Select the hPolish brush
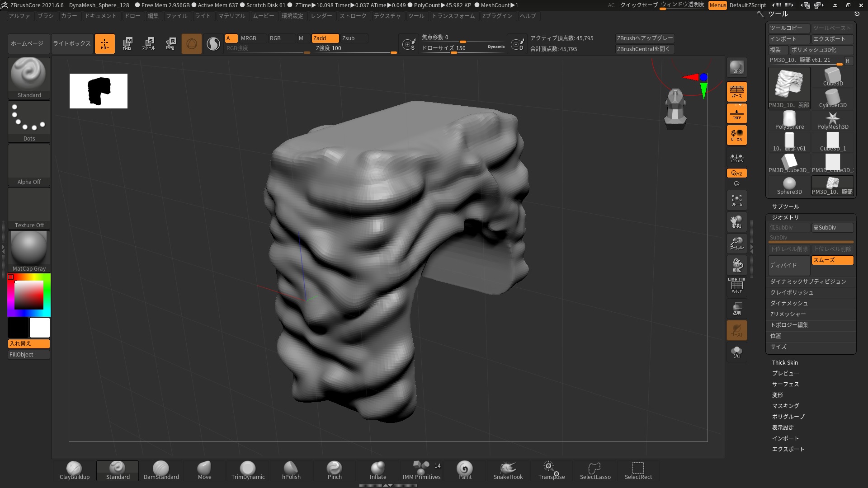868x488 pixels. coord(291,470)
